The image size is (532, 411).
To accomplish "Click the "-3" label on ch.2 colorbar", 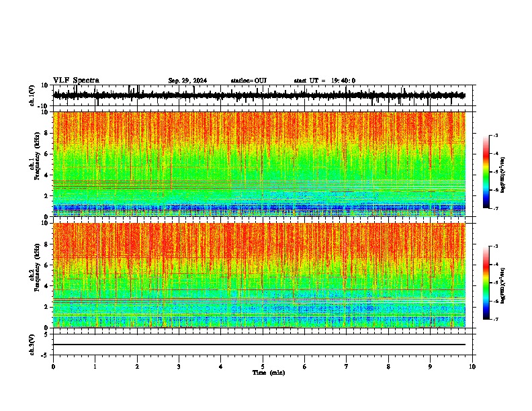I will [496, 246].
